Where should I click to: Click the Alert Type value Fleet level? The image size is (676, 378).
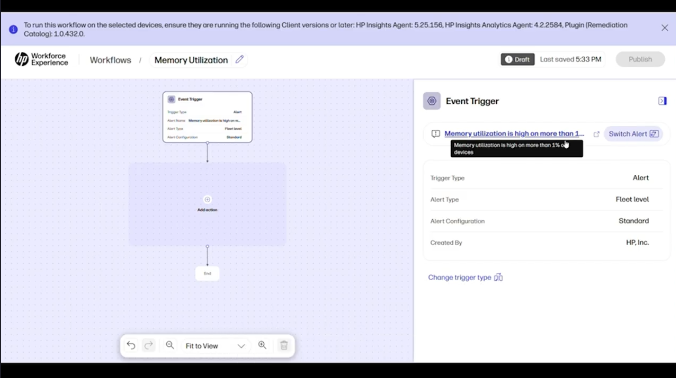[x=632, y=199]
